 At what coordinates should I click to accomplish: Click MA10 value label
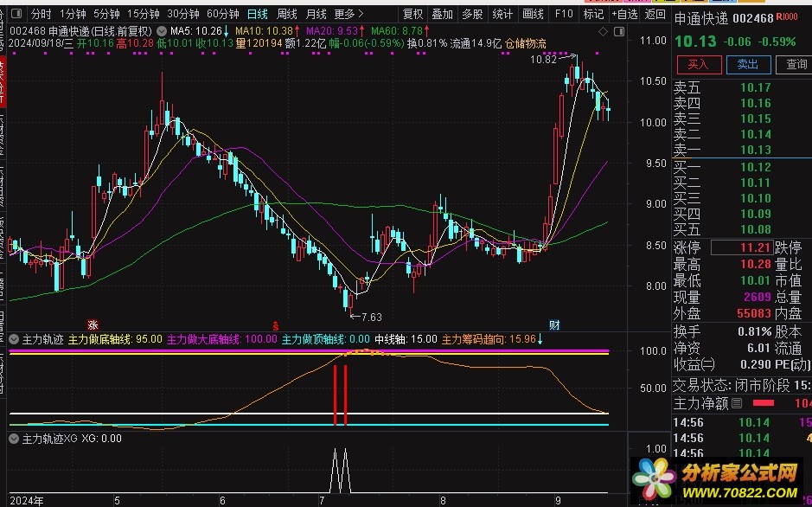[267, 31]
